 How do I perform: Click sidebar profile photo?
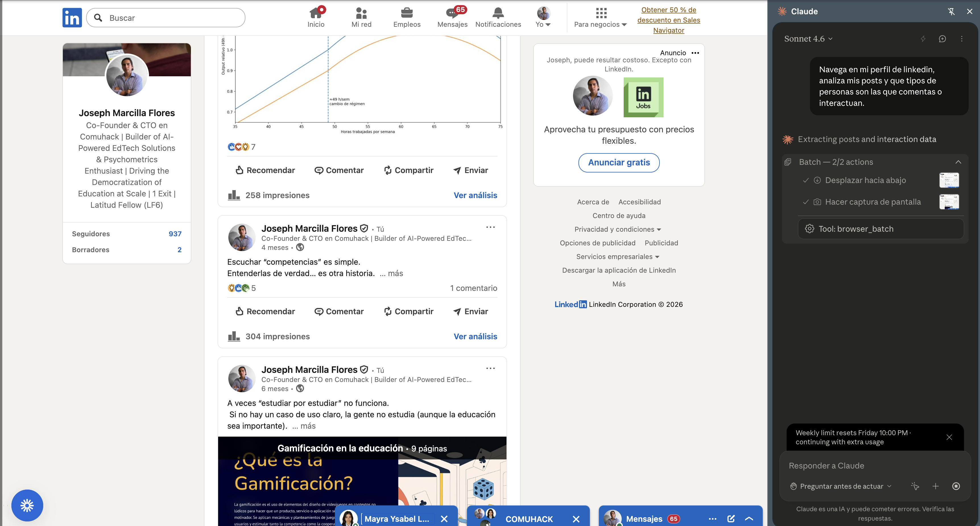tap(127, 75)
